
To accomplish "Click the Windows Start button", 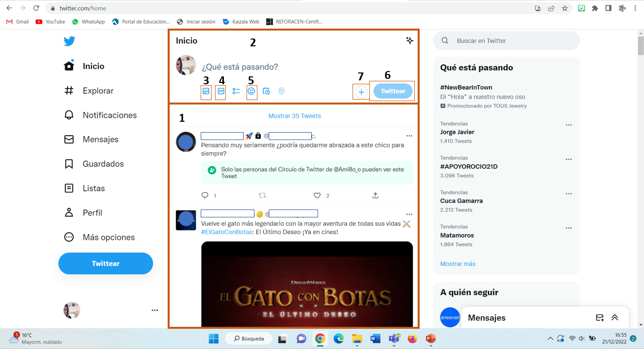I will (214, 339).
